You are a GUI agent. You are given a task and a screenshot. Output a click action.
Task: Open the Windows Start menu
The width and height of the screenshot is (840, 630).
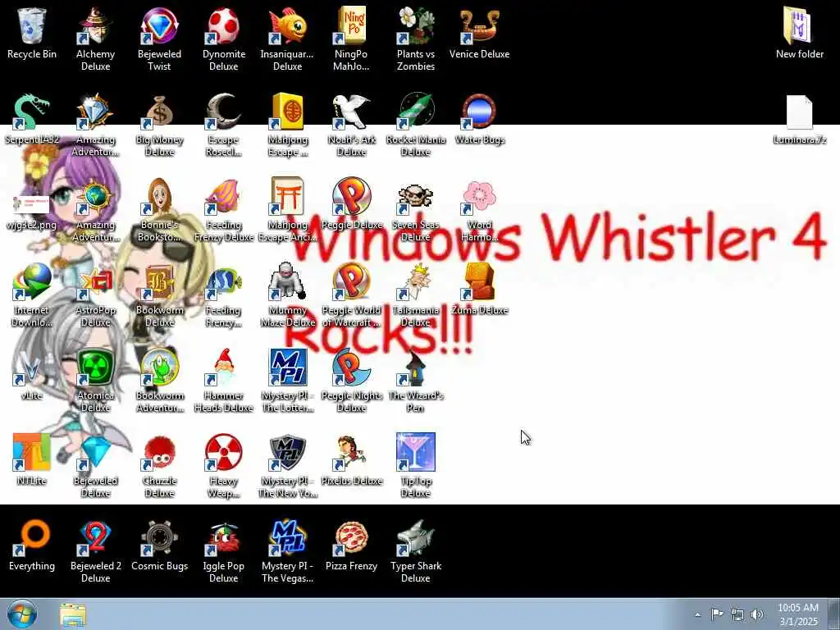tap(22, 614)
